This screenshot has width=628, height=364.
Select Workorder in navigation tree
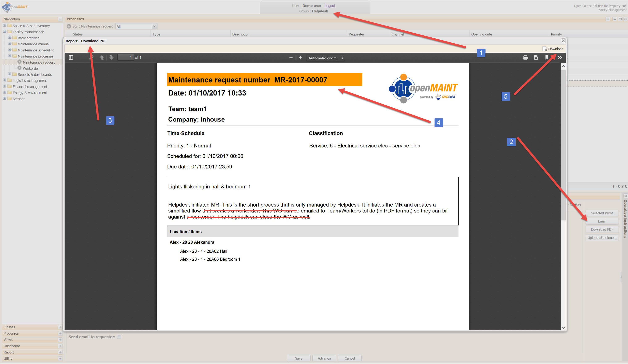[x=31, y=68]
